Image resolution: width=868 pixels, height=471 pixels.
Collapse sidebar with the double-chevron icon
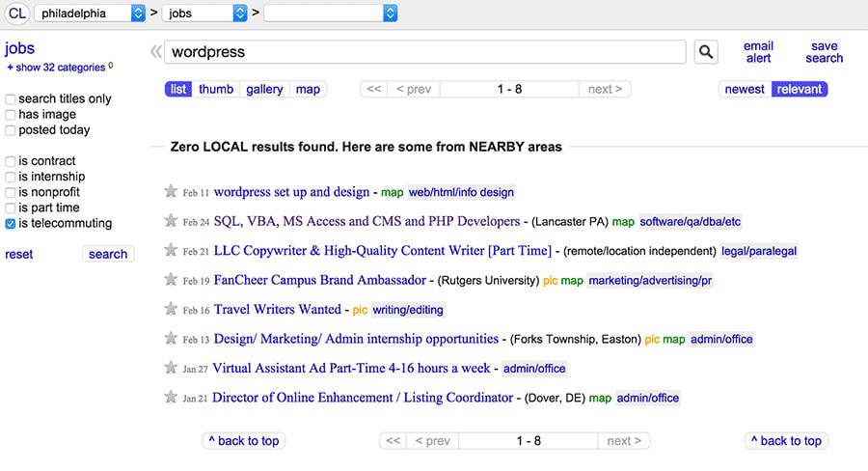coord(156,52)
